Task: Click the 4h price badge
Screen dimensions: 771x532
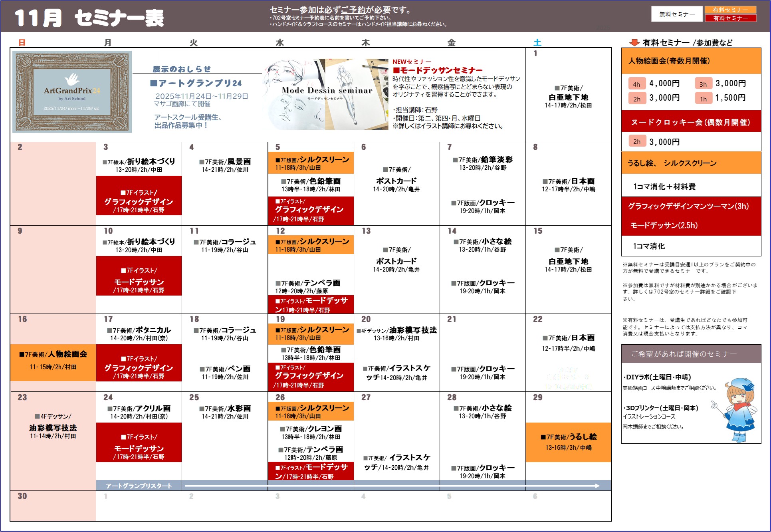Action: pos(636,84)
